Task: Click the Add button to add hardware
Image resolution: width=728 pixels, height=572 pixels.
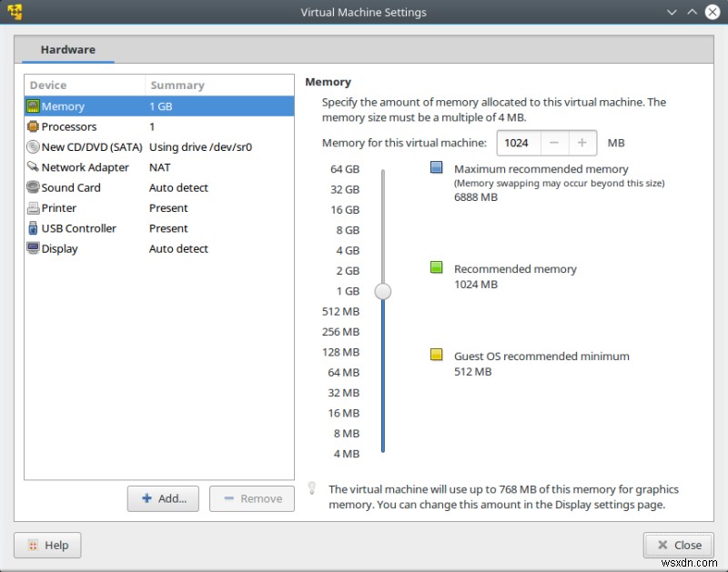Action: (163, 498)
